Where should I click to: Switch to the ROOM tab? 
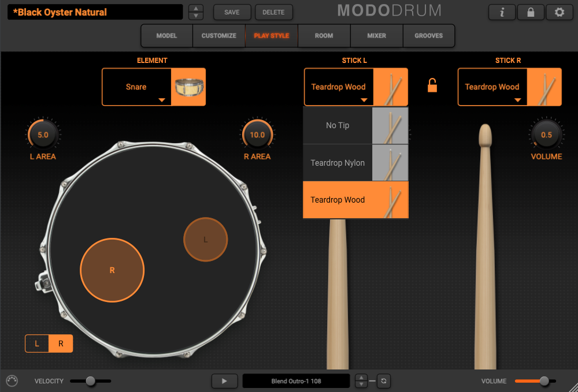click(324, 36)
